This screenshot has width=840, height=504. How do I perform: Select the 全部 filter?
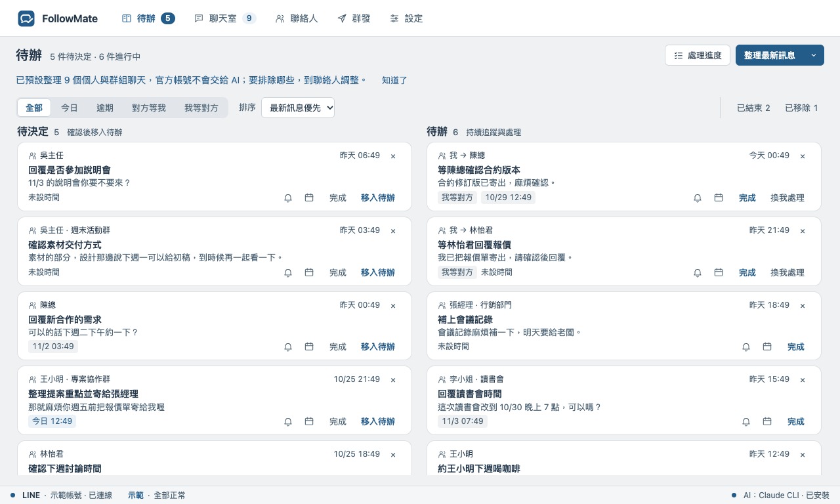coord(34,108)
